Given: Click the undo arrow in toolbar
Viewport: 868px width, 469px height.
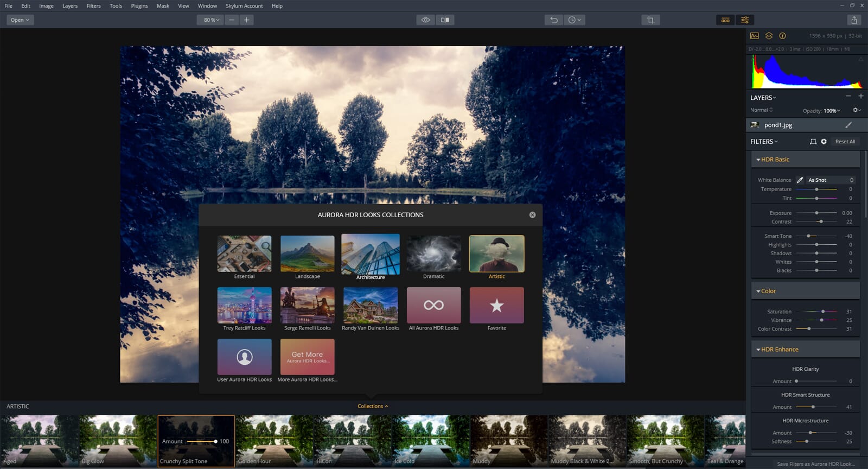Looking at the screenshot, I should click(554, 20).
